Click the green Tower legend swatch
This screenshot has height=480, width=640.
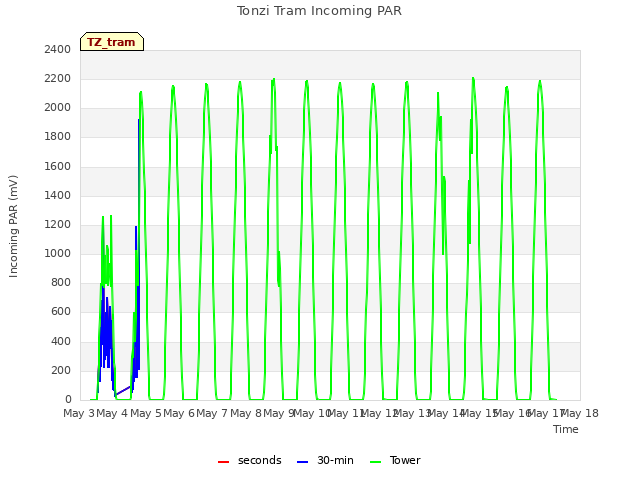pos(375,462)
